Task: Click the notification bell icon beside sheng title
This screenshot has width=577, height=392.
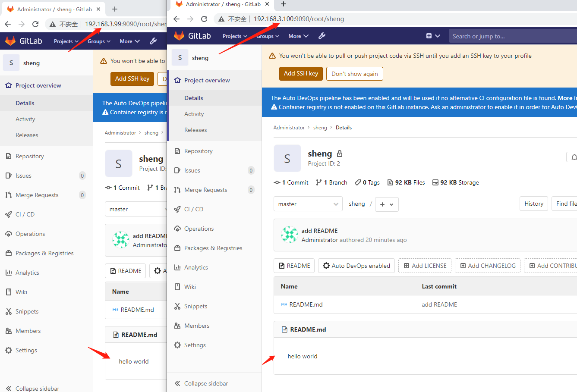Action: point(573,157)
